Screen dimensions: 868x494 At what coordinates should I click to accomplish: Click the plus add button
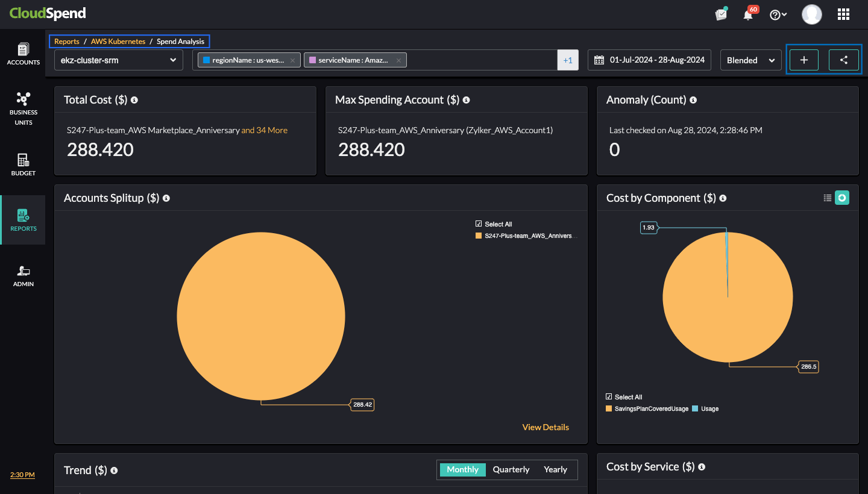tap(804, 60)
